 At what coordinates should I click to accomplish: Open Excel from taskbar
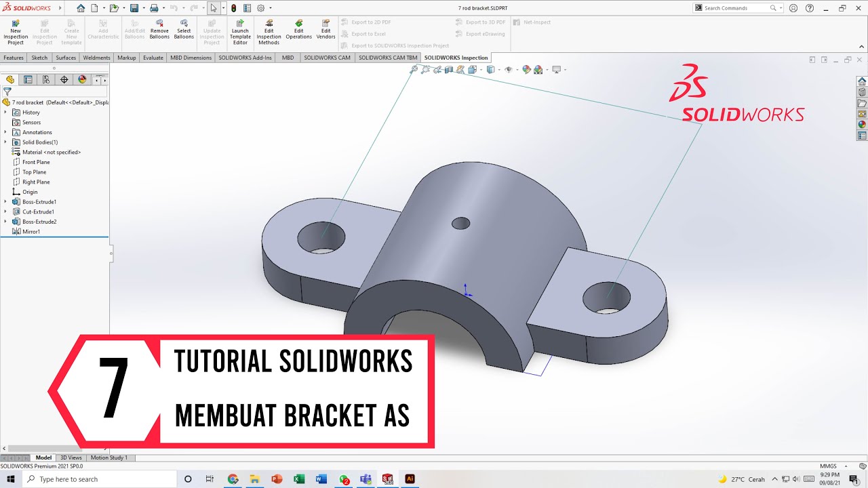pos(299,479)
